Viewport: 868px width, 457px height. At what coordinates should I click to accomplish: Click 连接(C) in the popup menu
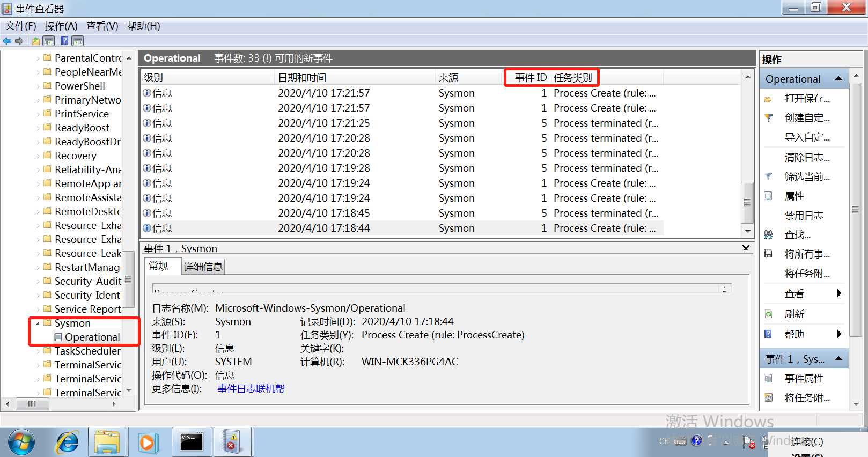click(807, 441)
